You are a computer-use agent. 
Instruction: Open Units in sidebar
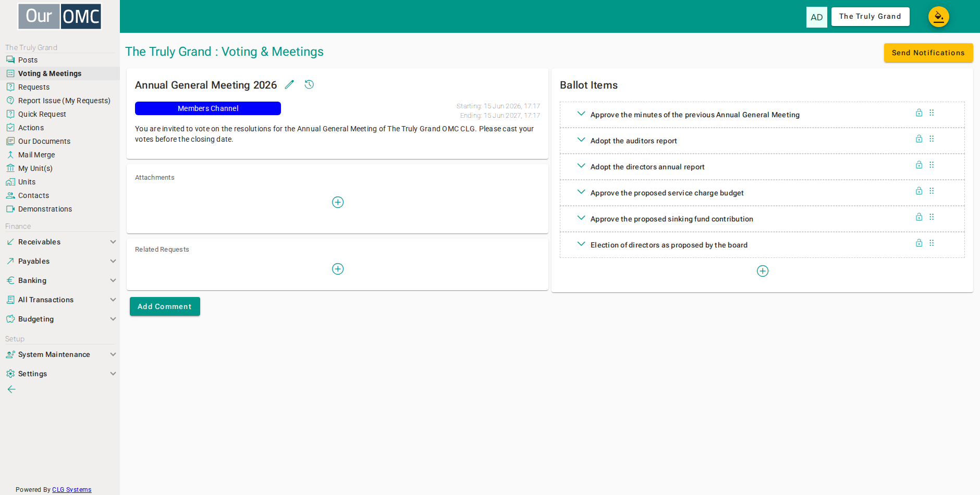pos(60,182)
